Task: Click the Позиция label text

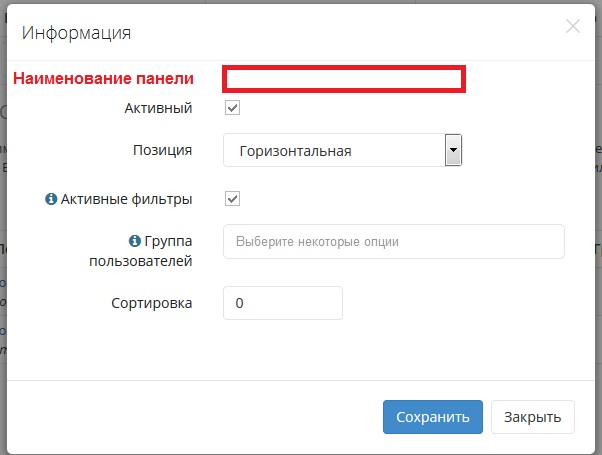Action: point(162,150)
